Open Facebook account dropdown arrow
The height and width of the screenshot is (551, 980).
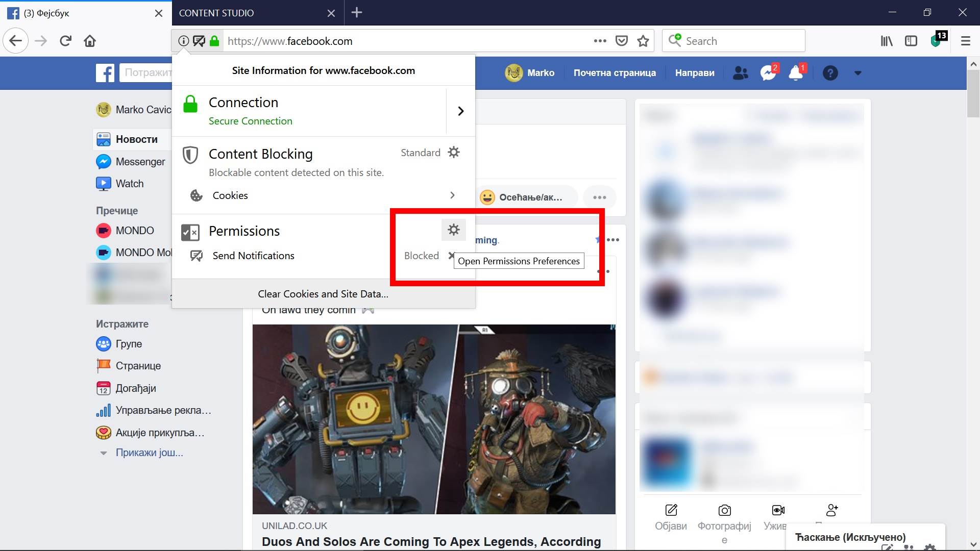(x=857, y=73)
